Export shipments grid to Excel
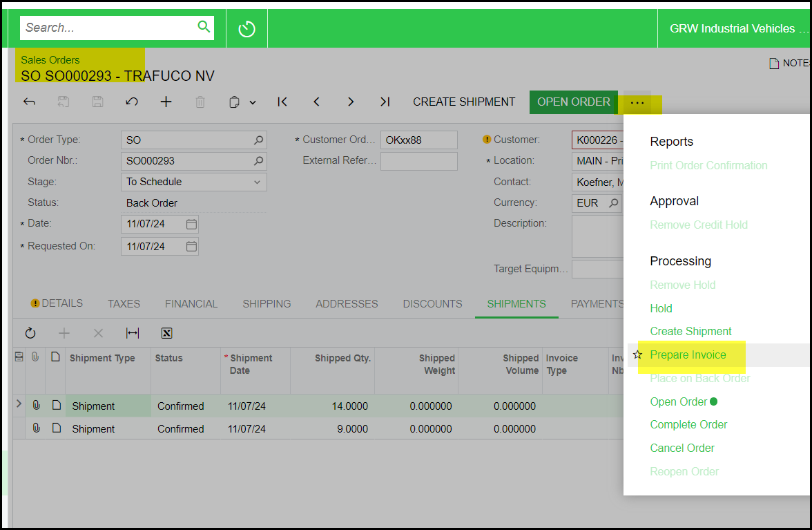The width and height of the screenshot is (812, 530). pyautogui.click(x=166, y=333)
